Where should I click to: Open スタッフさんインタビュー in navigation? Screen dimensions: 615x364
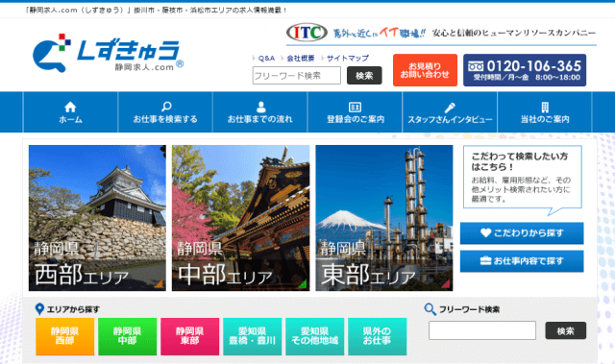pyautogui.click(x=450, y=112)
